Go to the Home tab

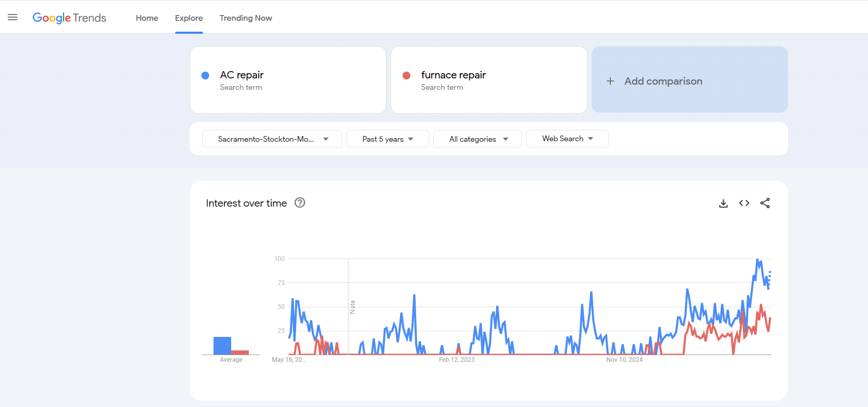point(147,18)
